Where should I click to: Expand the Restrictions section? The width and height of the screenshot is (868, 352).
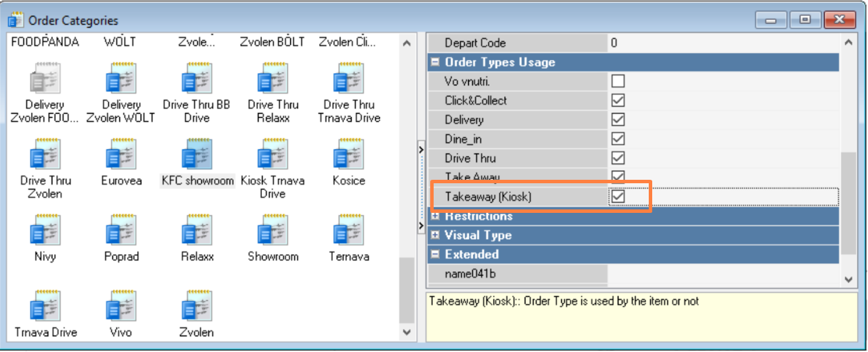pyautogui.click(x=435, y=216)
